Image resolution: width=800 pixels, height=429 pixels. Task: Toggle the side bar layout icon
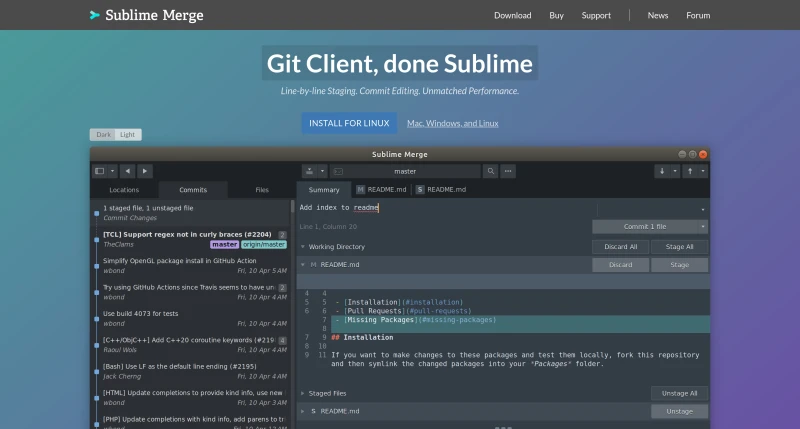100,171
